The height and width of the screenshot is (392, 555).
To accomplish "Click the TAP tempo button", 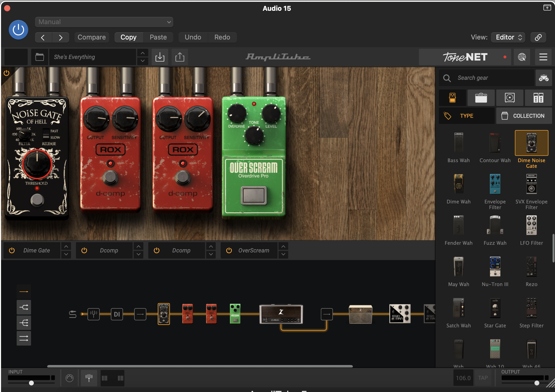I will (483, 378).
